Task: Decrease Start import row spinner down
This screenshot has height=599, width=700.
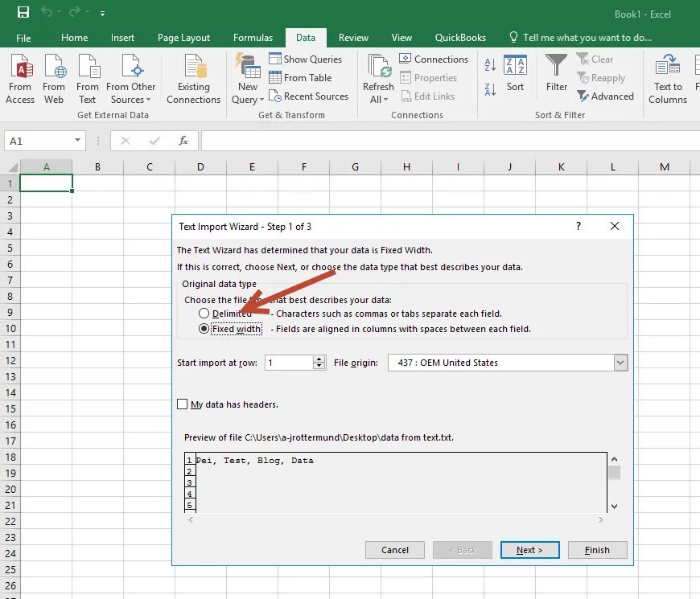Action: pos(319,366)
